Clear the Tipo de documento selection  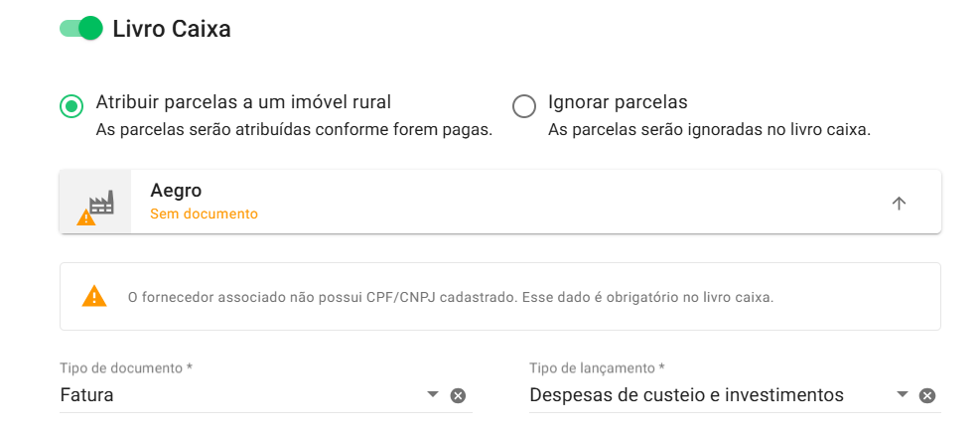pyautogui.click(x=458, y=395)
